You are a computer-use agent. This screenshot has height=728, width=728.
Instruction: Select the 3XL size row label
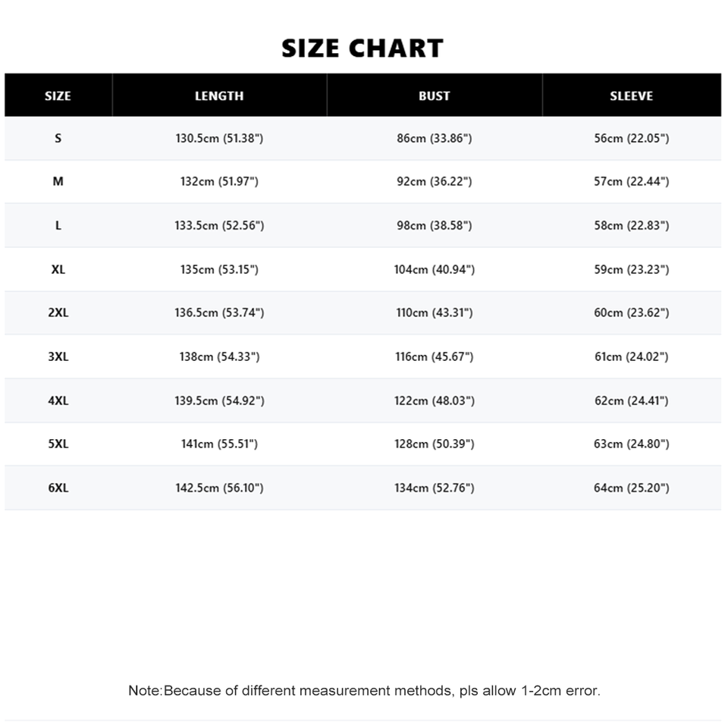pyautogui.click(x=58, y=356)
